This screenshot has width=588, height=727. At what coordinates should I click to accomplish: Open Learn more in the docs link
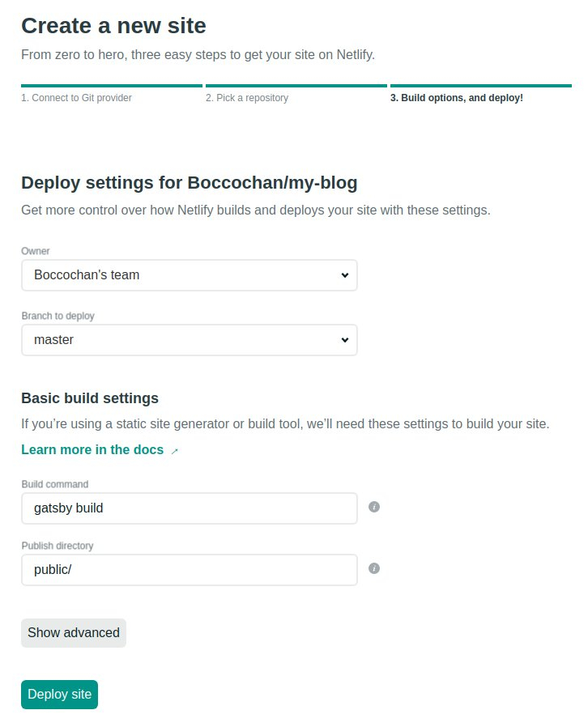92,450
